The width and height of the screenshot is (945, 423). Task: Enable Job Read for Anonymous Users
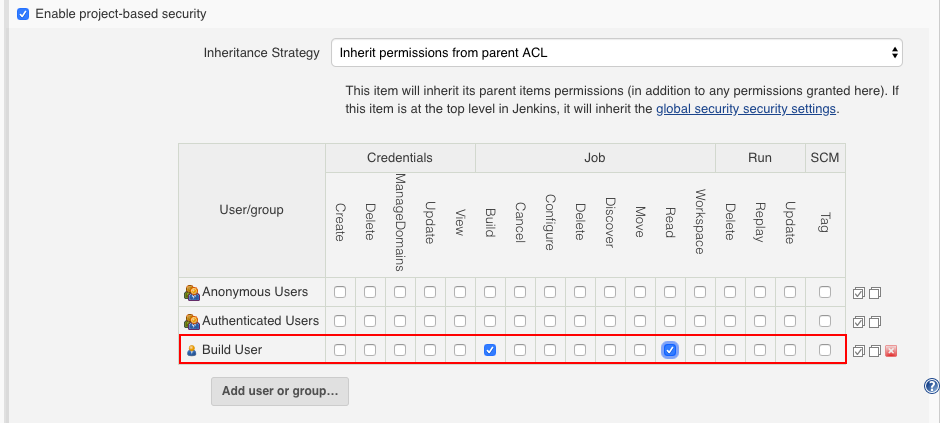coord(670,292)
